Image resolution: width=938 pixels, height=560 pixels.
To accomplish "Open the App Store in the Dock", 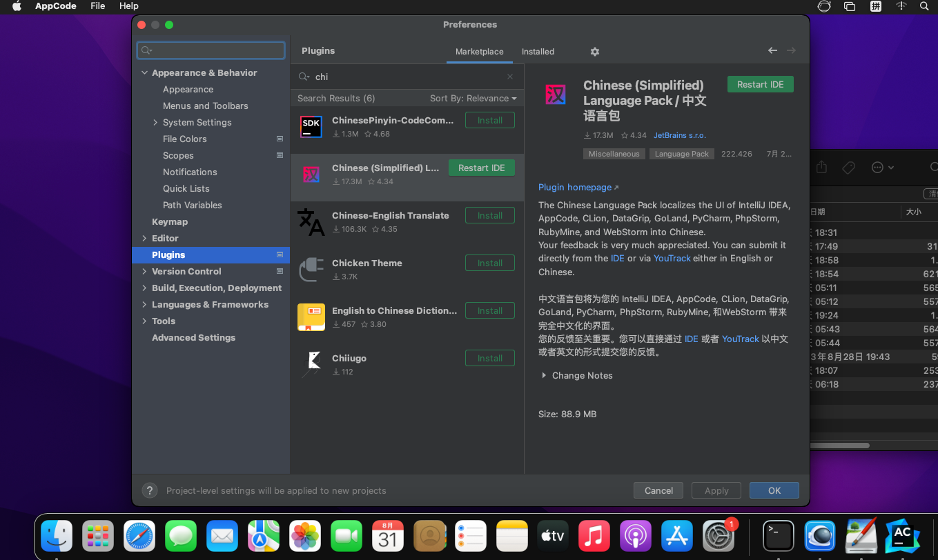I will click(677, 535).
